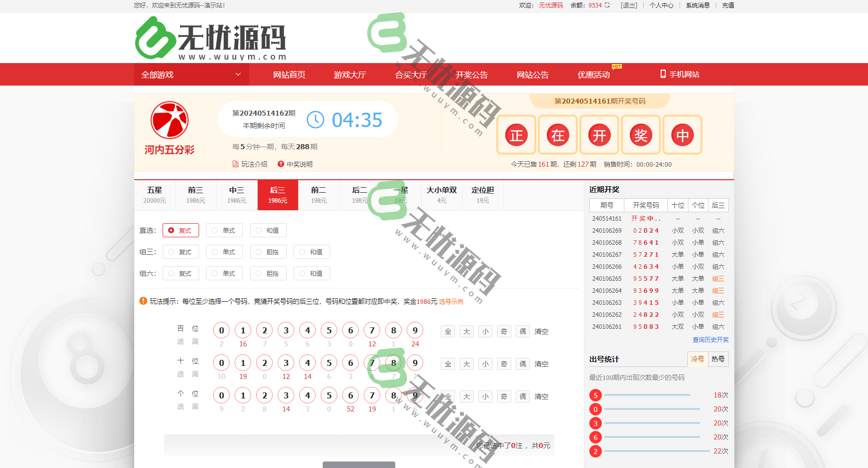
Task: Click the phone icon next to 手机网站
Action: [x=662, y=74]
